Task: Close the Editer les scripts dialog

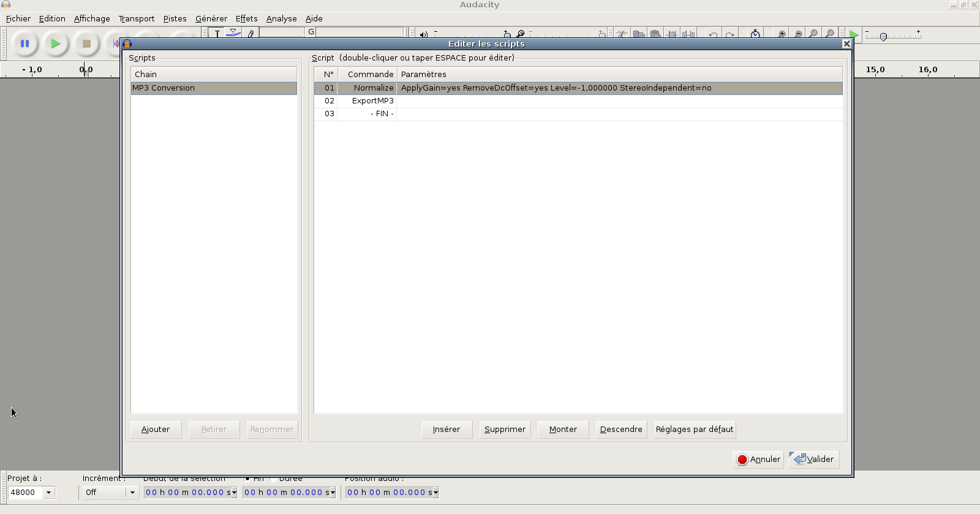Action: [846, 43]
